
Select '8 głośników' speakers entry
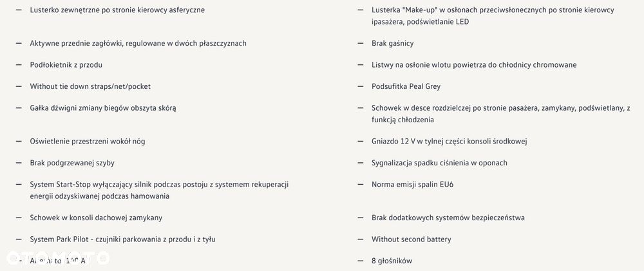pos(392,261)
